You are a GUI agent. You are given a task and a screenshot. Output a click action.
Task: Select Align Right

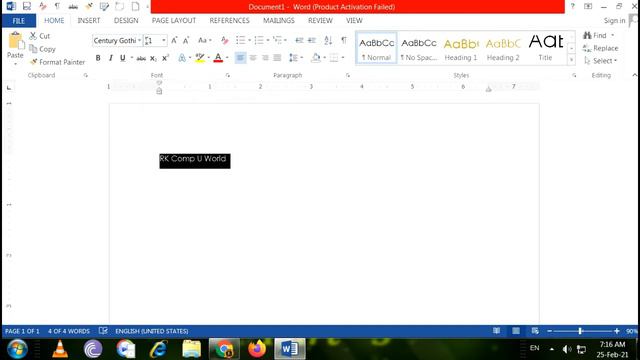(x=265, y=58)
